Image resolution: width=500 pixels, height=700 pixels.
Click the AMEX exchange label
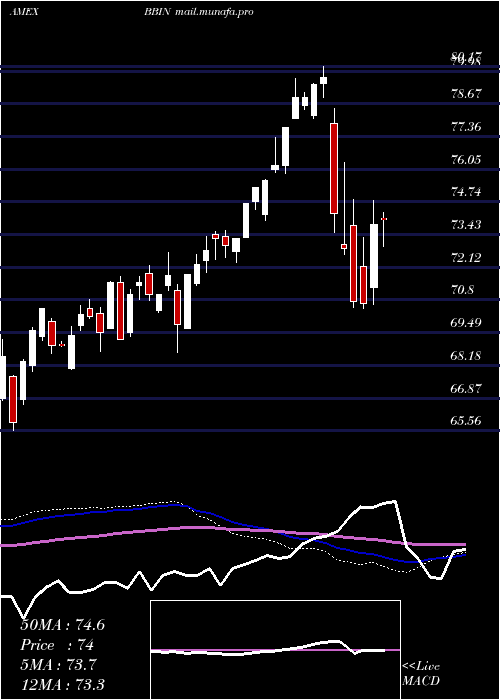pos(24,12)
